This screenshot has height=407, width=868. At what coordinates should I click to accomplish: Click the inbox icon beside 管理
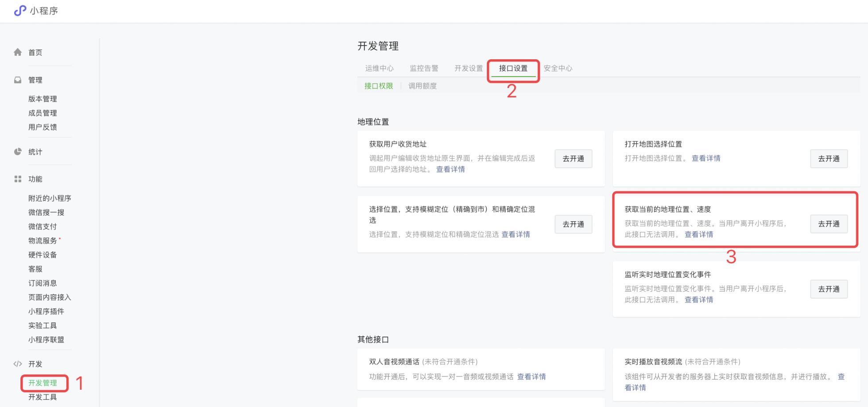pyautogui.click(x=18, y=80)
